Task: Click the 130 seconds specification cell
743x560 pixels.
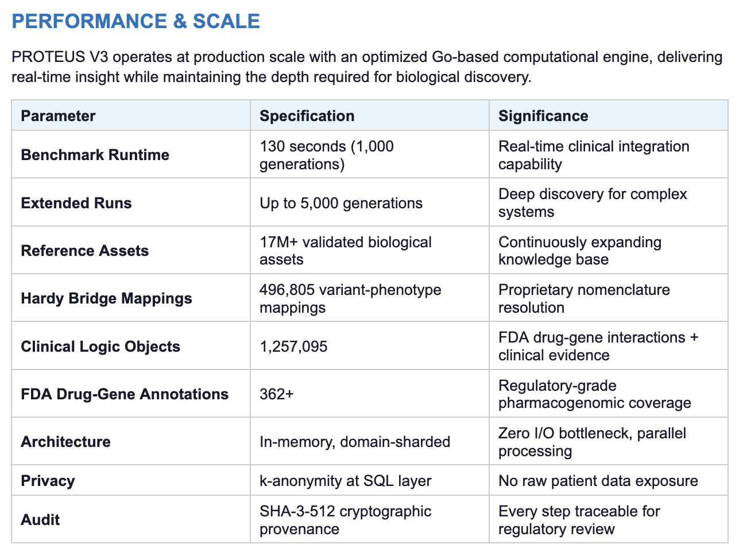Action: point(326,155)
